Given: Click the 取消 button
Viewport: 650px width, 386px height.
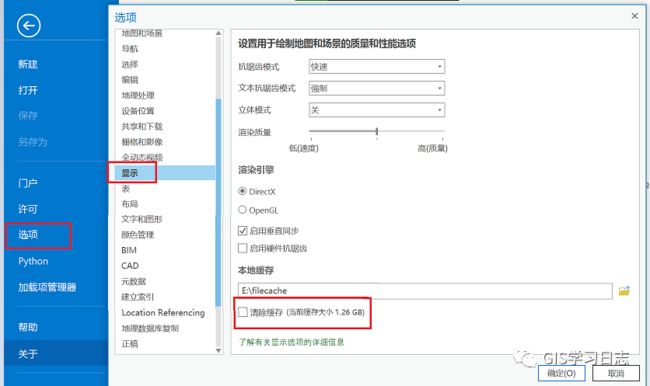Looking at the screenshot, I should tap(616, 373).
